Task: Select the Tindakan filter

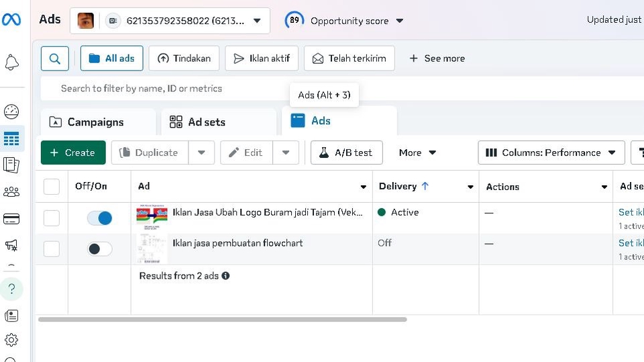Action: [x=184, y=58]
